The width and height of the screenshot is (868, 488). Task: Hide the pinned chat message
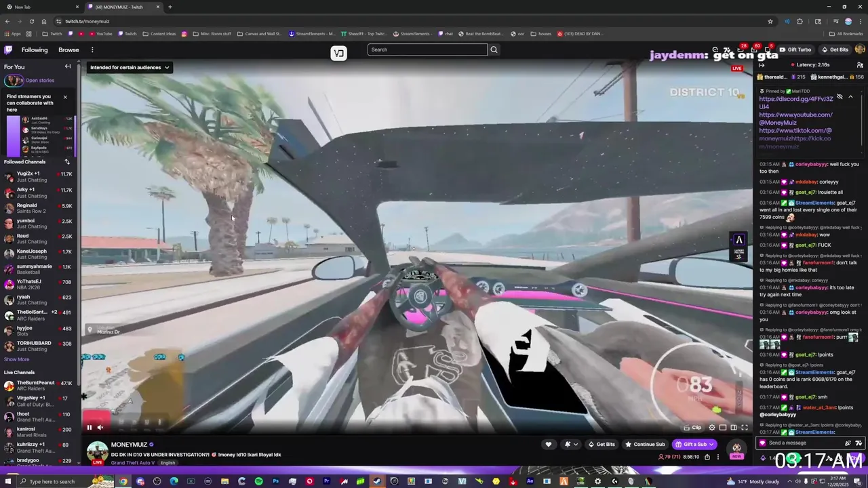click(840, 97)
